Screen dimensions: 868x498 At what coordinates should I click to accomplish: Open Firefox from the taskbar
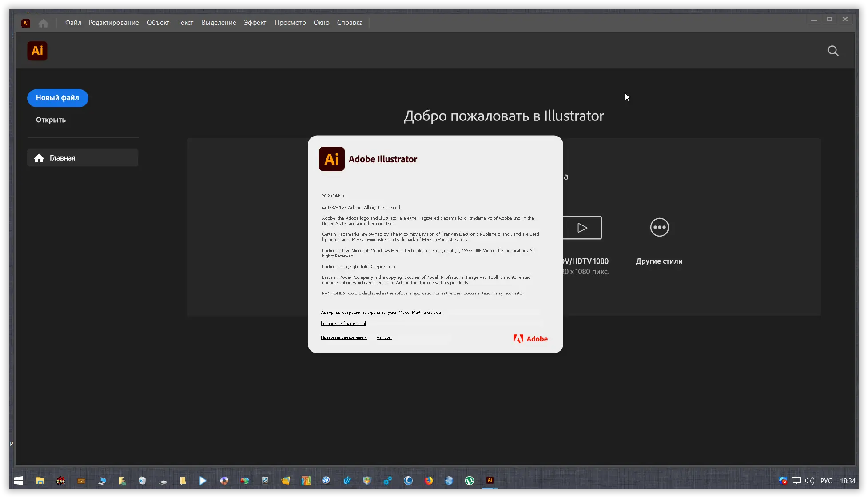(429, 481)
